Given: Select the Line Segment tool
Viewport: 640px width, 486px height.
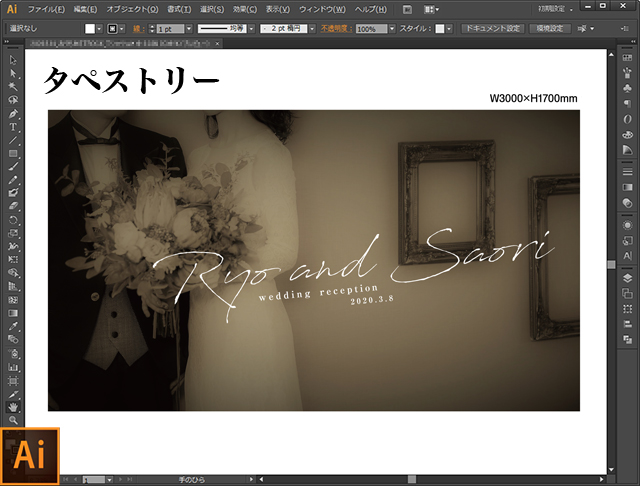Looking at the screenshot, I should [x=13, y=140].
